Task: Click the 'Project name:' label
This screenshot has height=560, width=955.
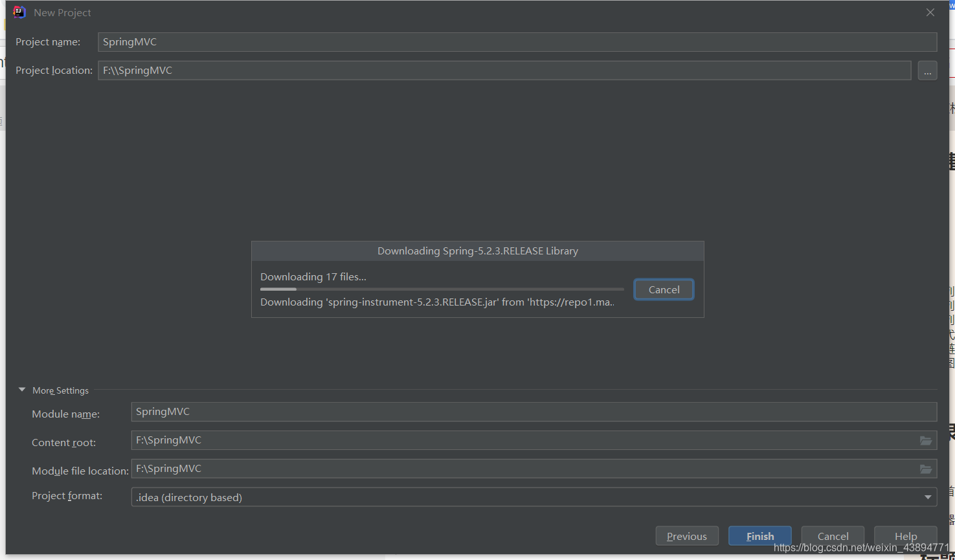Action: (x=48, y=42)
